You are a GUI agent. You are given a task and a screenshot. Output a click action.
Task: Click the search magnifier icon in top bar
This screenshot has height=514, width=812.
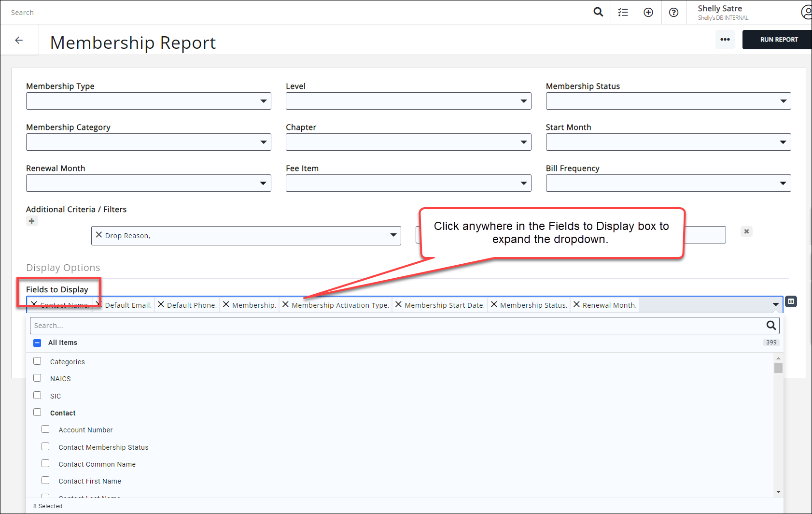tap(598, 12)
